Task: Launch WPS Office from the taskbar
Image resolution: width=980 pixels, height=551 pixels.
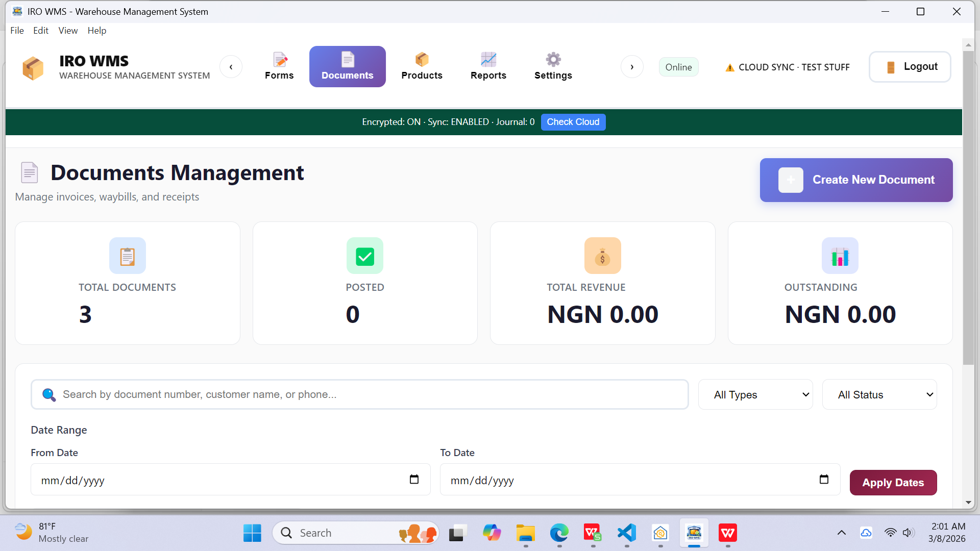Action: 727,532
